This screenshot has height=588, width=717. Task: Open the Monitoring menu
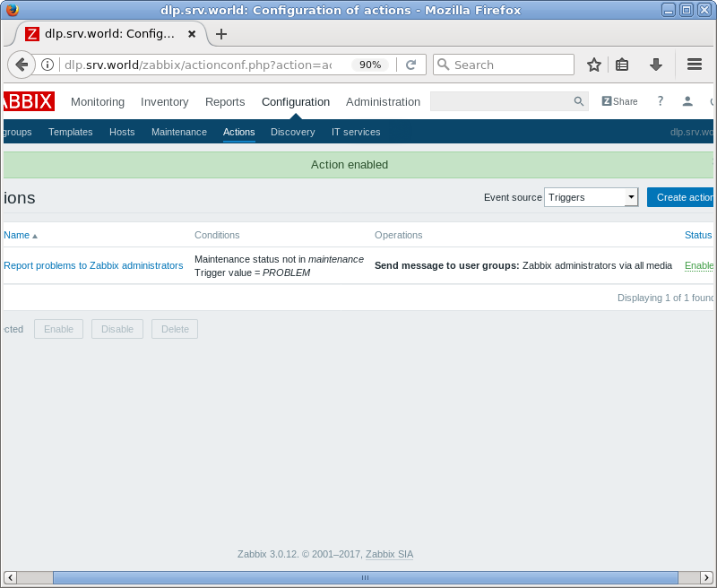98,101
